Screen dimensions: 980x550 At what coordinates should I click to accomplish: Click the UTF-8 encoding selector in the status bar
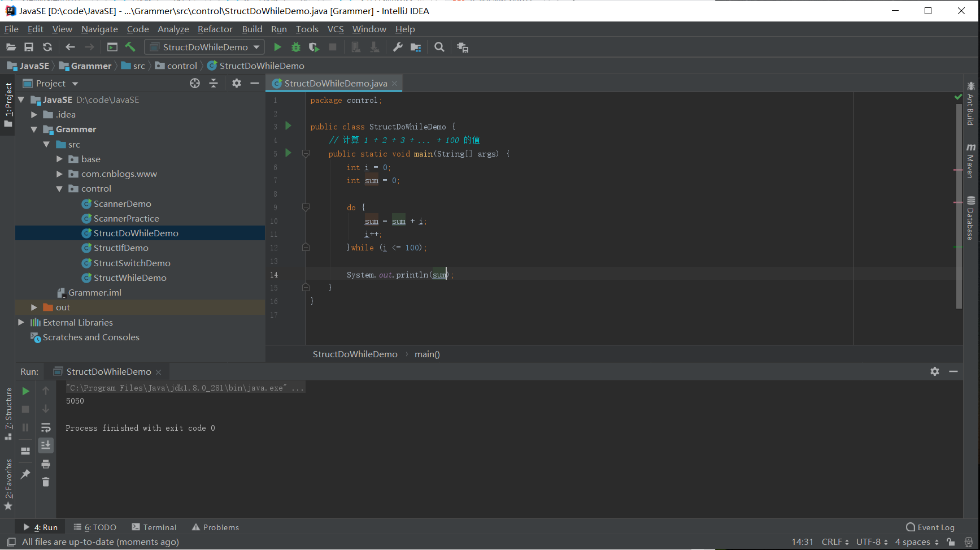872,542
